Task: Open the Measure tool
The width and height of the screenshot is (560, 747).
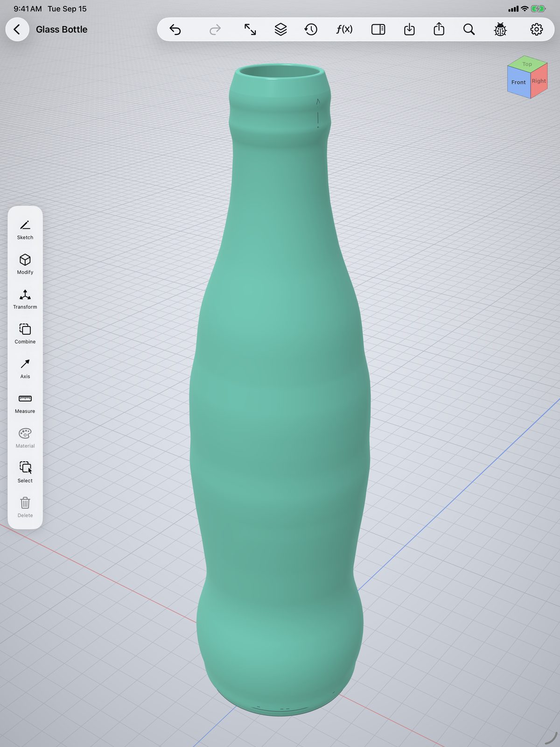Action: point(25,403)
